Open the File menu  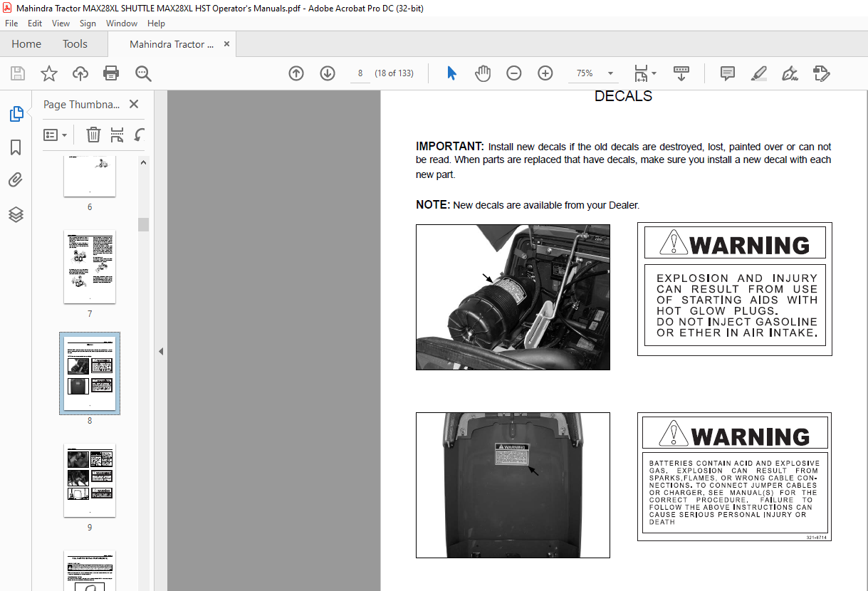11,23
